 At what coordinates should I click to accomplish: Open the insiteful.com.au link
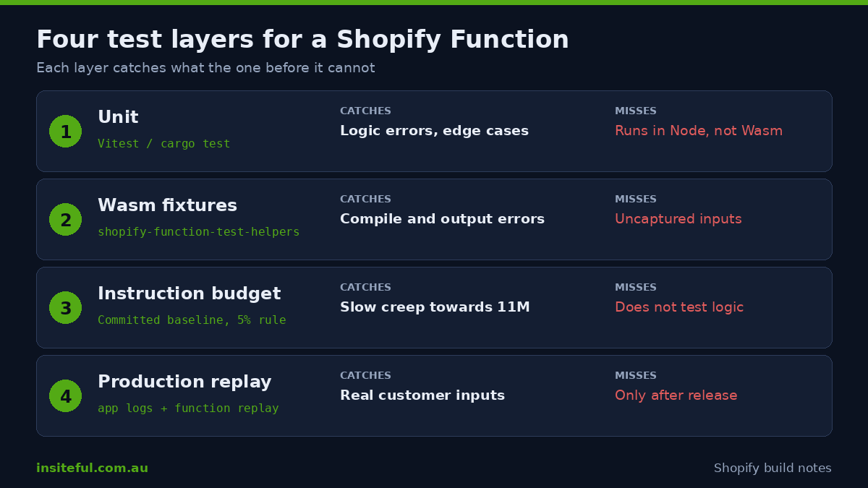pyautogui.click(x=92, y=468)
